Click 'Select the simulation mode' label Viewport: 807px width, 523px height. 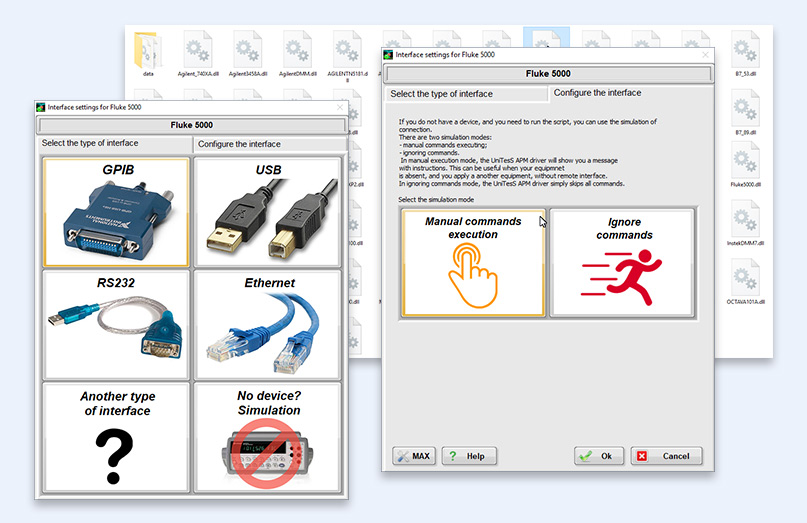point(436,200)
